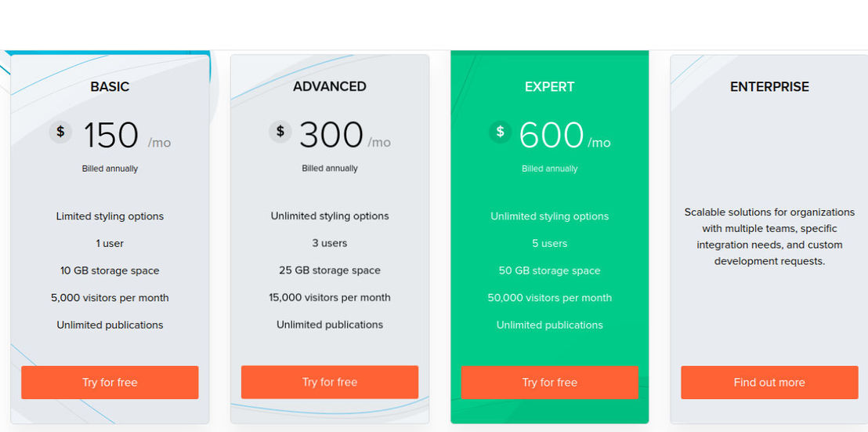Select the BASIC plan heading
Screen dimensions: 868x432
pyautogui.click(x=110, y=87)
